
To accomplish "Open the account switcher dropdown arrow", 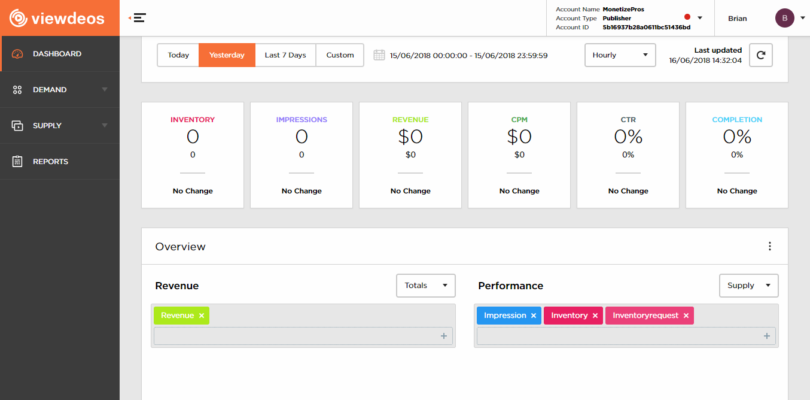I will click(700, 18).
